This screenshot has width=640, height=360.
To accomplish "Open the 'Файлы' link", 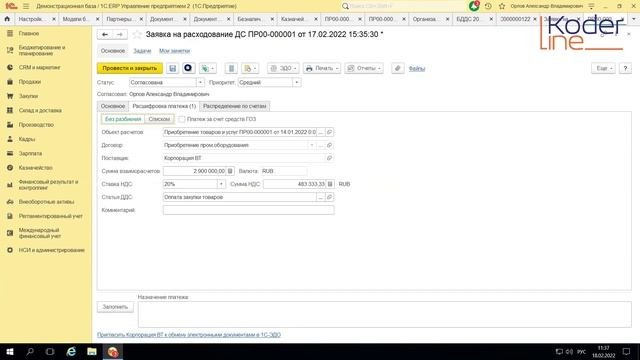I will (x=417, y=69).
